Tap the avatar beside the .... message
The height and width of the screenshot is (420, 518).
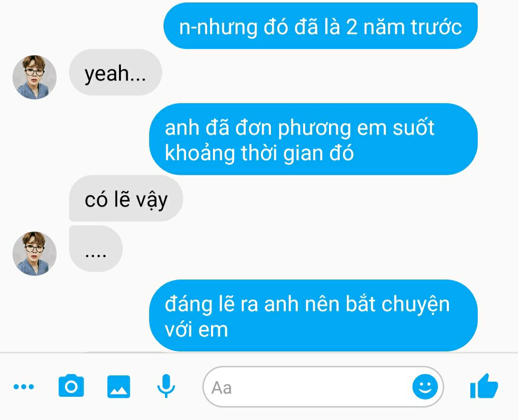35,253
